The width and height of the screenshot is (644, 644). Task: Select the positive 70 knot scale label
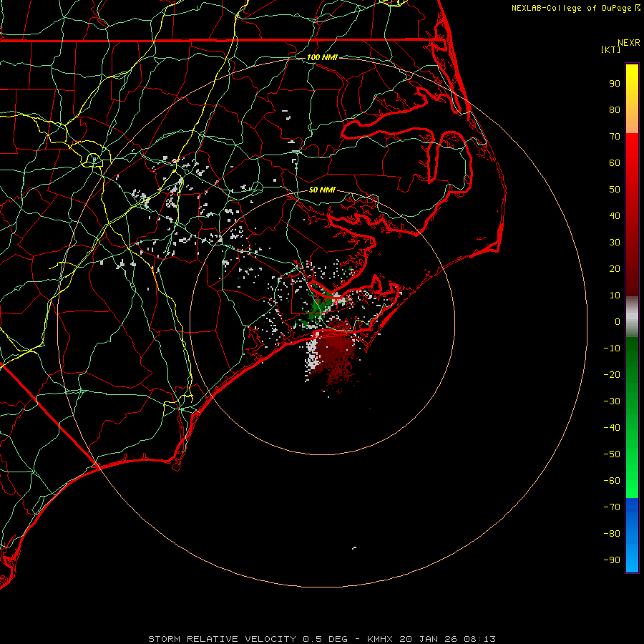[x=615, y=137]
